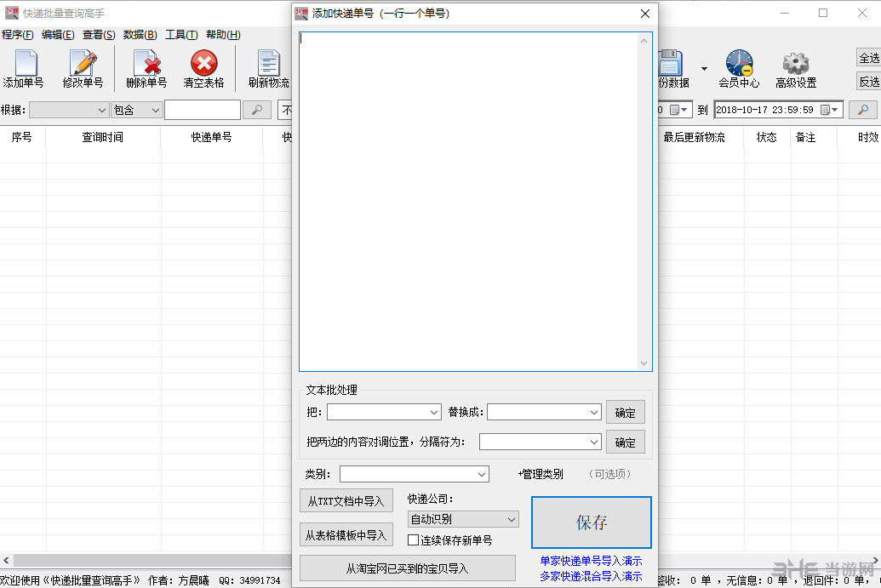Open the 数据(B) menu
The width and height of the screenshot is (881, 588).
point(140,35)
